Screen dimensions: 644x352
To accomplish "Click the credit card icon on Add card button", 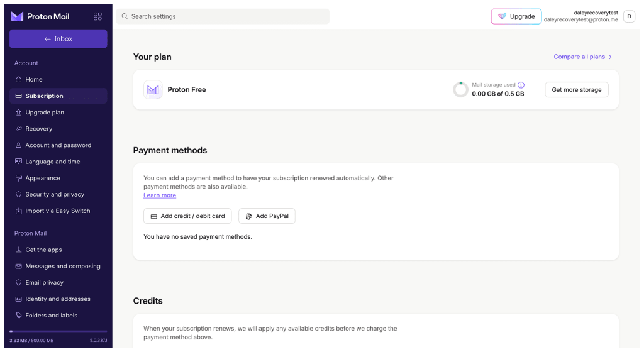I will pyautogui.click(x=153, y=216).
